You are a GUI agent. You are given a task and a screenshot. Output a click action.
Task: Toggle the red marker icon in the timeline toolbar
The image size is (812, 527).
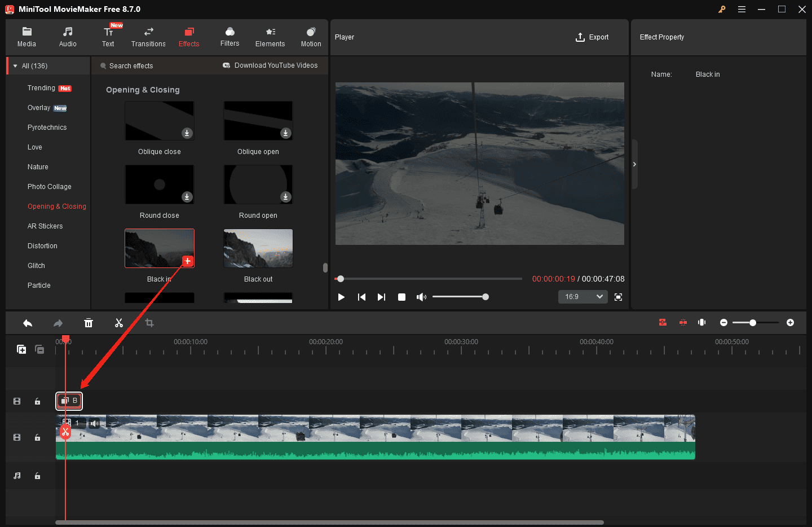683,322
